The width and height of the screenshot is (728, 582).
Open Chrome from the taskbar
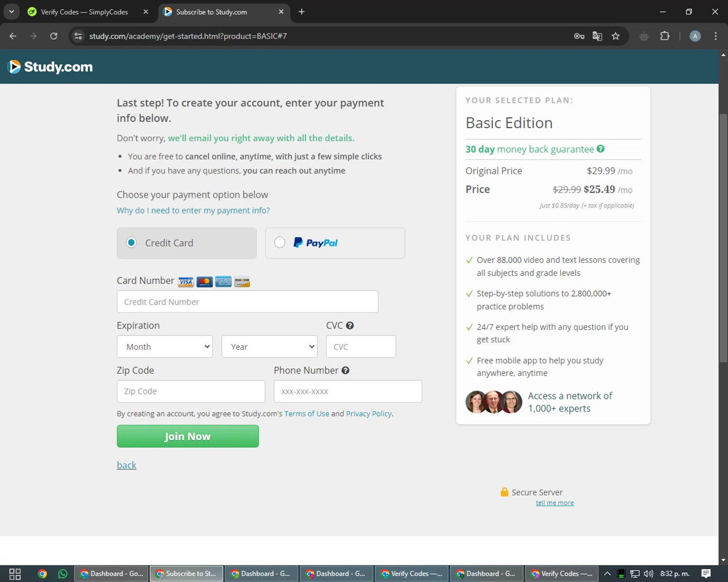pos(42,574)
